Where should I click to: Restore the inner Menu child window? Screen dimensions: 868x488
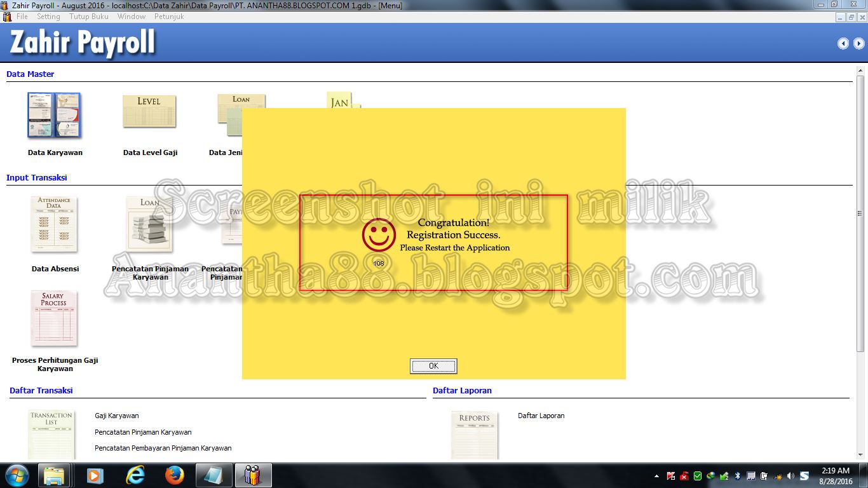pyautogui.click(x=851, y=18)
